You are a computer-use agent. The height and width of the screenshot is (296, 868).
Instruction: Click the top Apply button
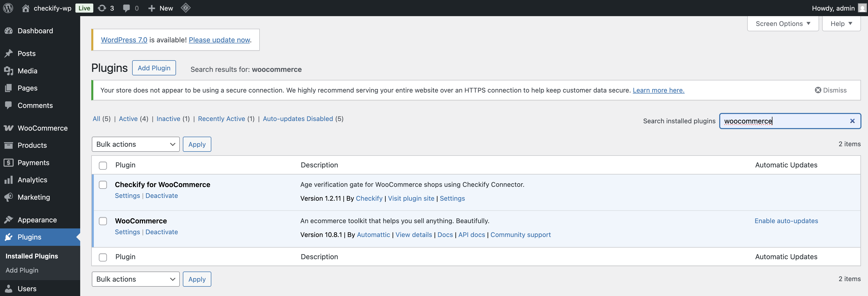pos(197,144)
